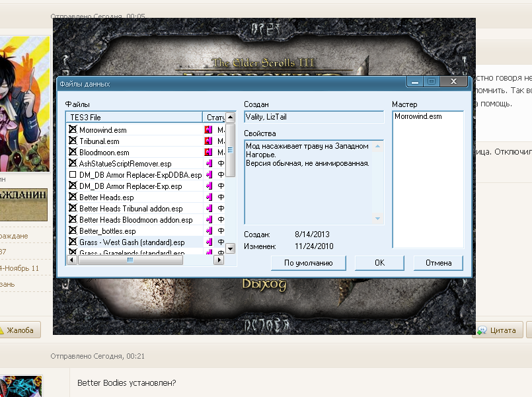Select Better_bottles.esp file name
Screen dimensions: 532x397
click(x=108, y=231)
